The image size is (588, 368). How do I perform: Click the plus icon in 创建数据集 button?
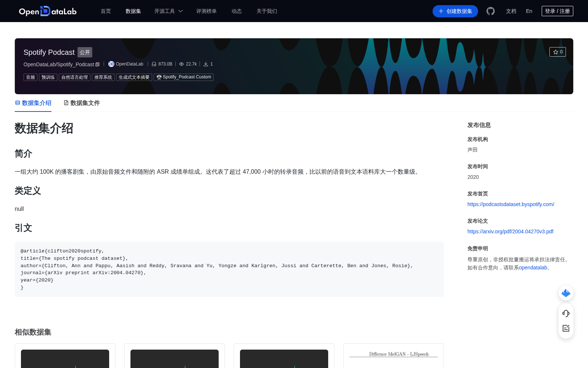(x=441, y=11)
